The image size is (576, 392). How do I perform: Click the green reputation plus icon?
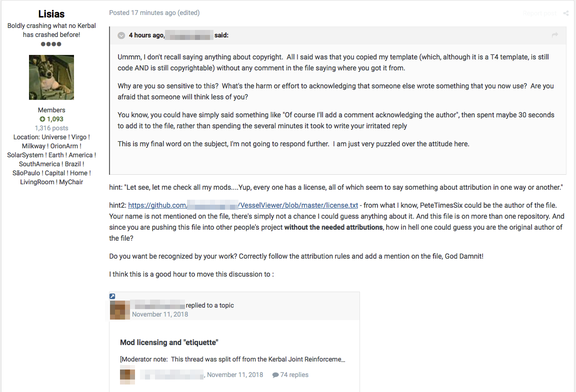pyautogui.click(x=42, y=119)
